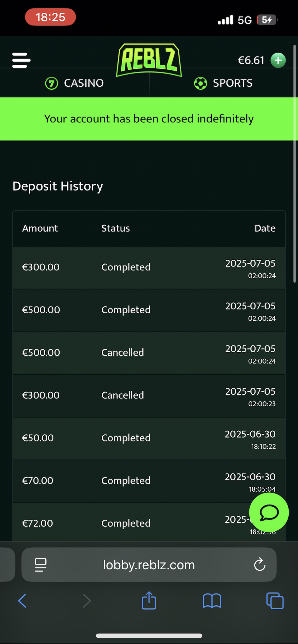
Task: Click the page vertical scrollbar
Action: (x=294, y=163)
